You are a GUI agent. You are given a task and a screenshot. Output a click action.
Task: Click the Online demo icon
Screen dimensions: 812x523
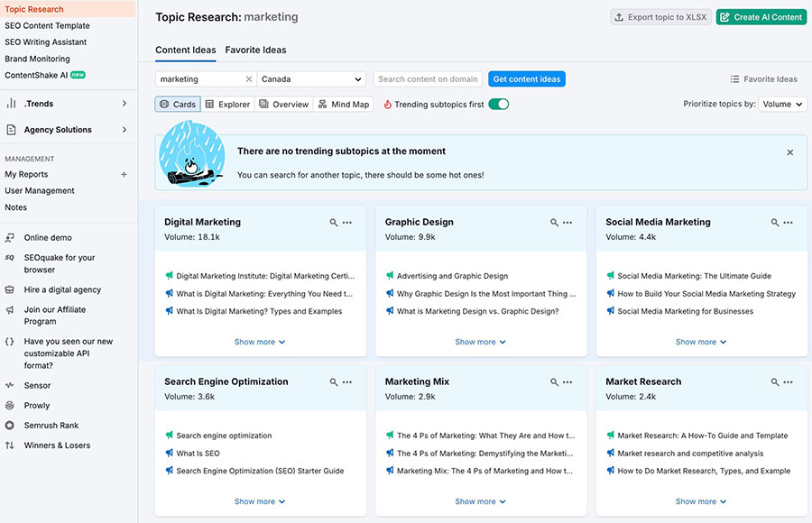(9, 238)
